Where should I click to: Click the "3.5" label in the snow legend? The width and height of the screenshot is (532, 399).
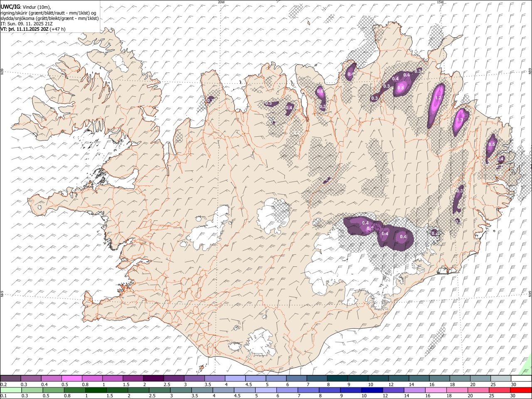coord(208,384)
